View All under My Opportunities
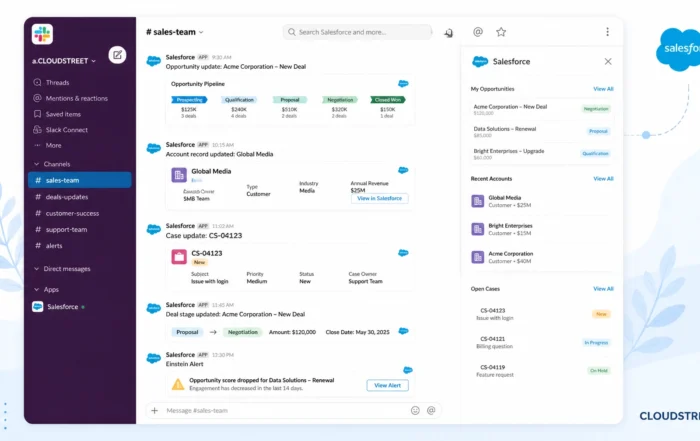Screen dimensions: 700x441 (x=603, y=89)
